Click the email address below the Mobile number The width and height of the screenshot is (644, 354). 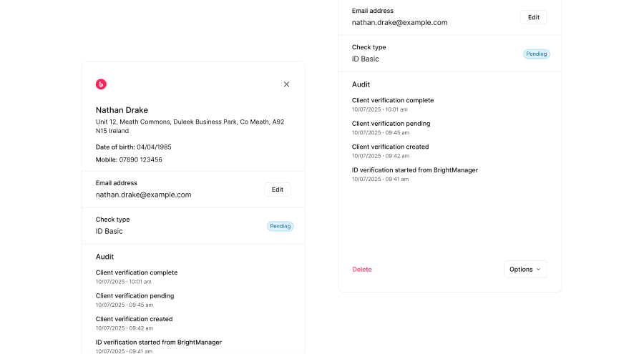(143, 195)
